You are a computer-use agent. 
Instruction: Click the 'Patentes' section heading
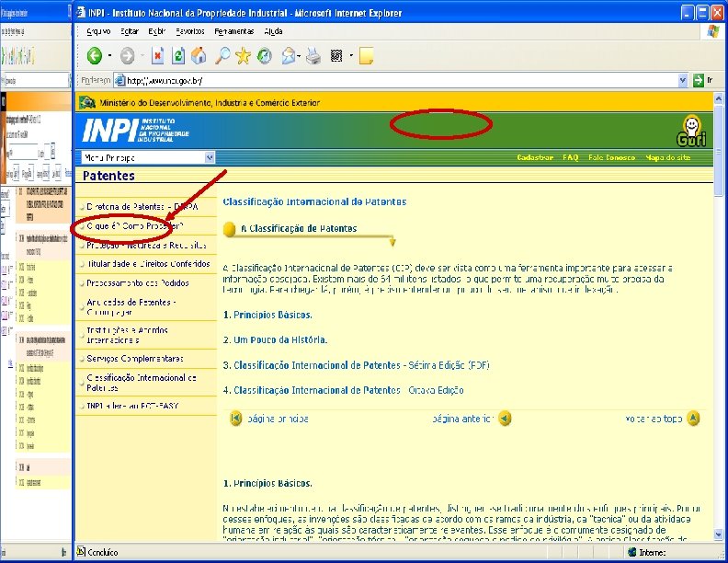click(x=108, y=176)
